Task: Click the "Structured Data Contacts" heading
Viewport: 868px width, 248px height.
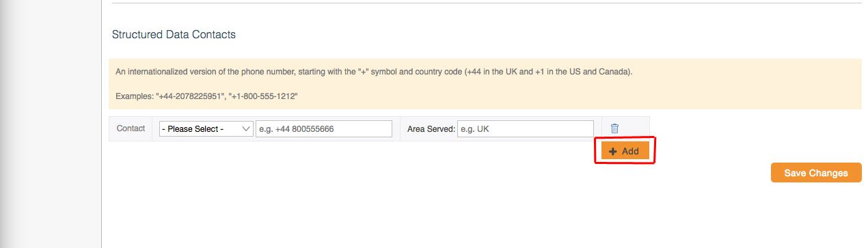Action: (x=174, y=34)
